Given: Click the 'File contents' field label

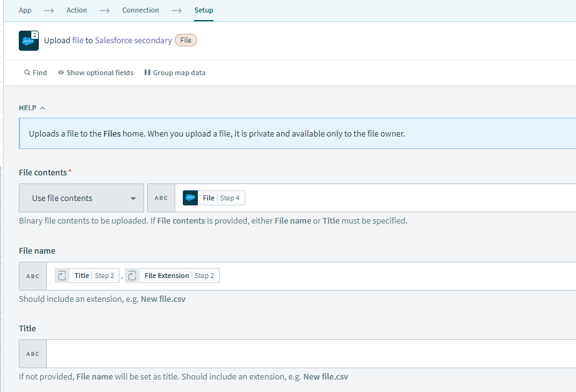Looking at the screenshot, I should (43, 172).
